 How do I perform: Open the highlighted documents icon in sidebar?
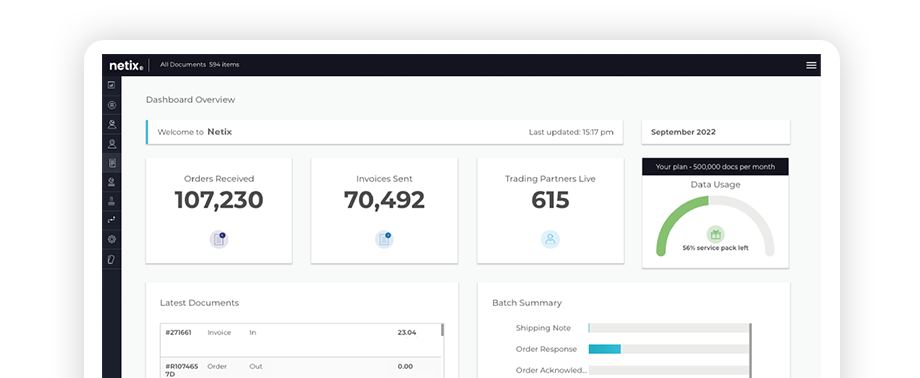111,163
